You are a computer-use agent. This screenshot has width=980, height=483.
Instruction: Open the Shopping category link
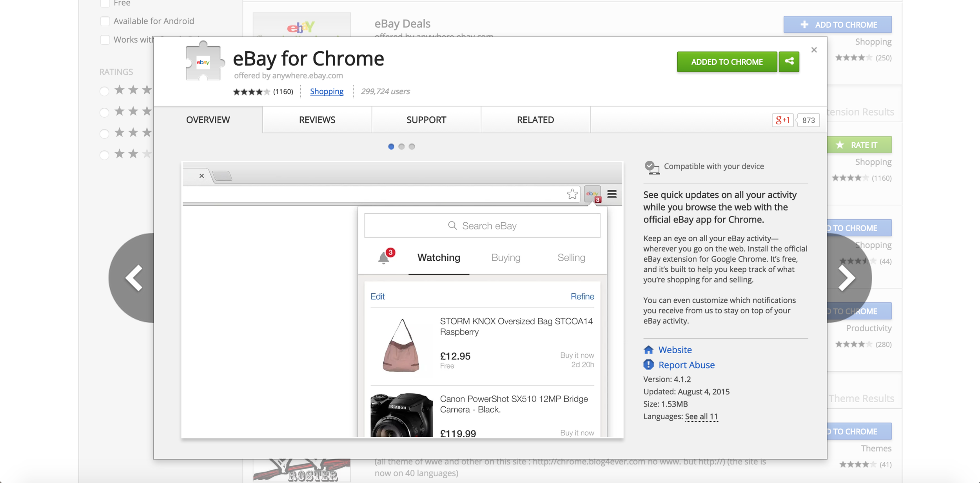pos(327,91)
